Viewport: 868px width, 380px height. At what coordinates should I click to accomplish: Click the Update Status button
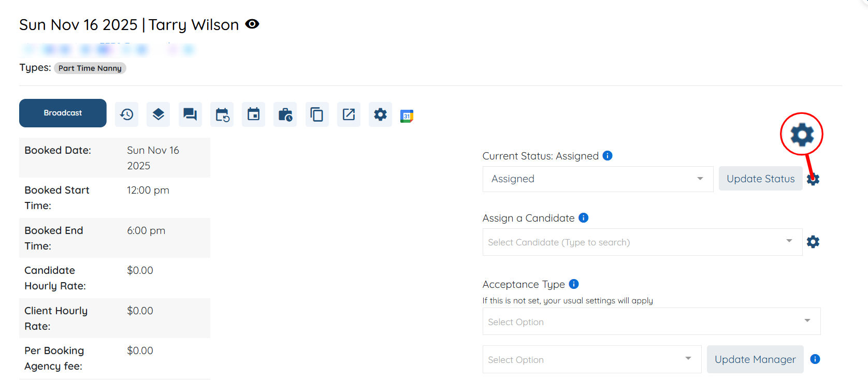click(x=760, y=179)
